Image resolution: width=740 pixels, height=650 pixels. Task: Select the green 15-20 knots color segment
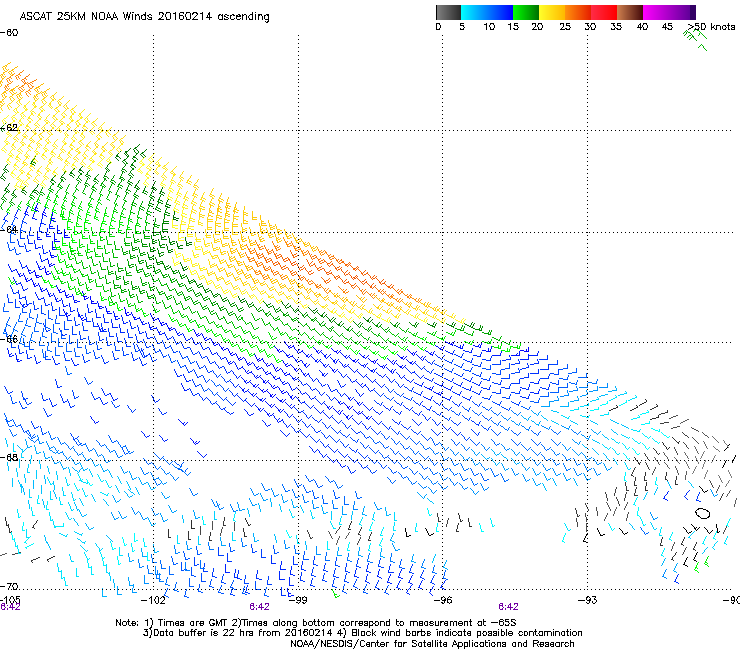pyautogui.click(x=526, y=12)
